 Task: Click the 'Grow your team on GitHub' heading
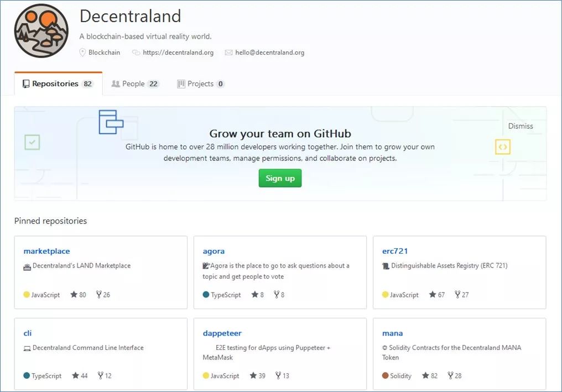click(280, 134)
